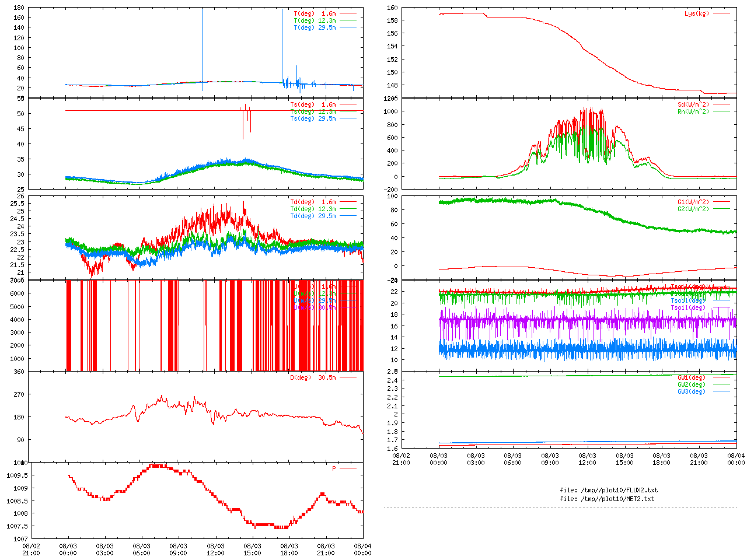Select the 'Lys(kg)' legend label

[x=697, y=13]
